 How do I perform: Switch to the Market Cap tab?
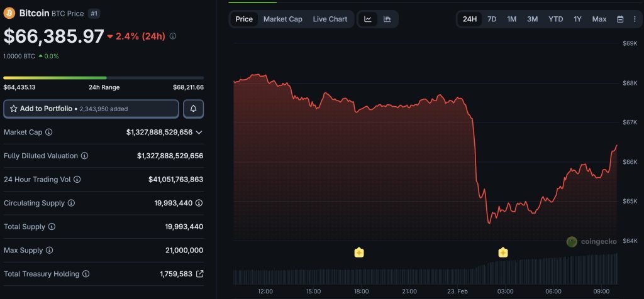click(x=282, y=19)
